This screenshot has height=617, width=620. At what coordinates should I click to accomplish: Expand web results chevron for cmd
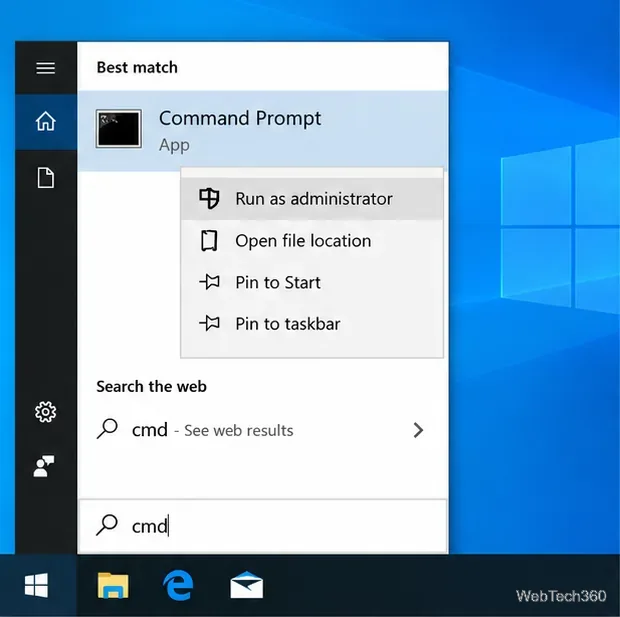[418, 430]
